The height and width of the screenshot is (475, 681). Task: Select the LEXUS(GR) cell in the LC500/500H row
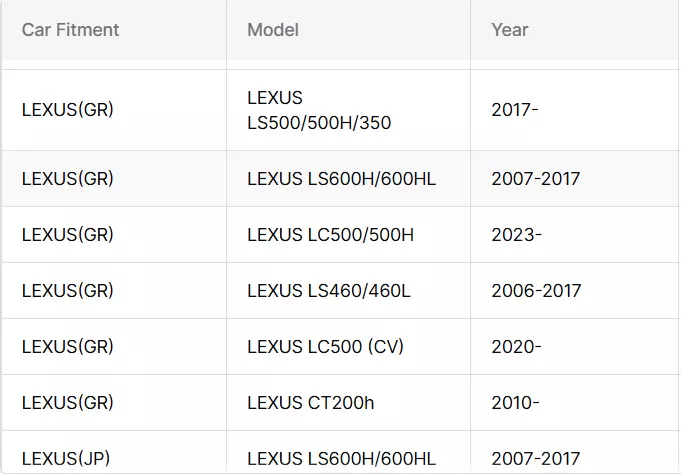point(68,235)
